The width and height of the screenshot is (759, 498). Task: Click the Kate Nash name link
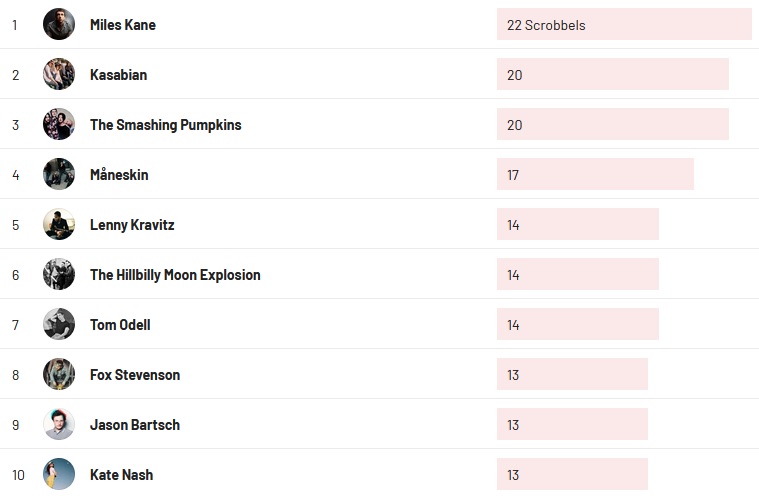(121, 475)
